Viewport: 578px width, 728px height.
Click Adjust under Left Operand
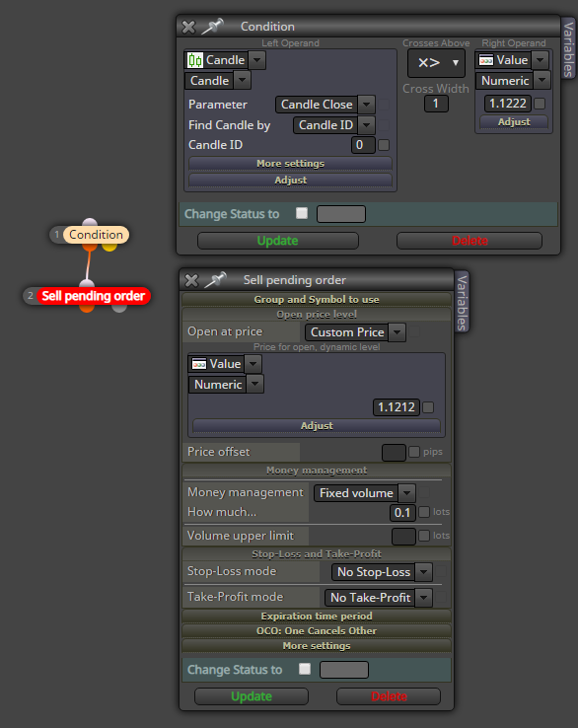tap(290, 181)
